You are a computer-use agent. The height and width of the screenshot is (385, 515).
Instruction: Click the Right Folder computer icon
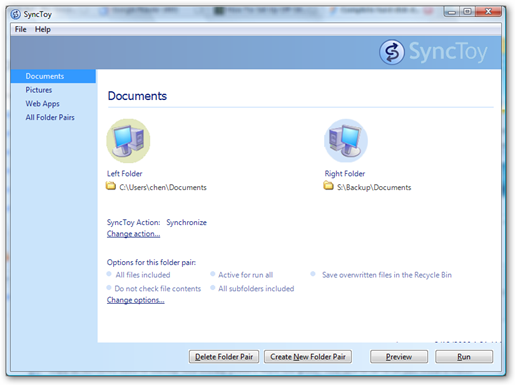(x=346, y=141)
